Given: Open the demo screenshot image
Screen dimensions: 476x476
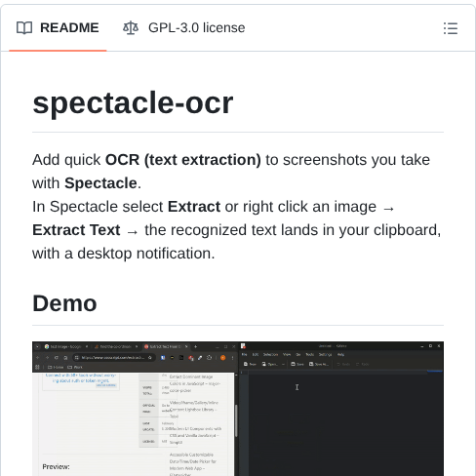Looking at the screenshot, I should coord(238,409).
